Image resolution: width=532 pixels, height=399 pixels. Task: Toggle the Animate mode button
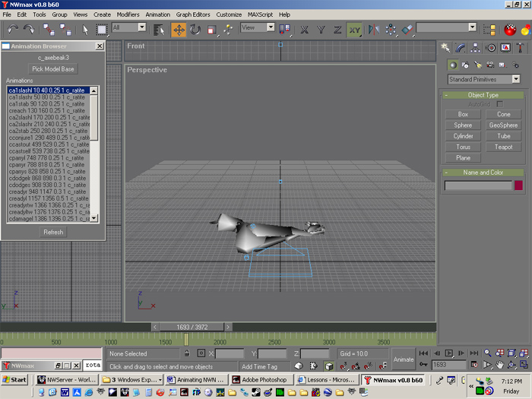click(x=403, y=359)
